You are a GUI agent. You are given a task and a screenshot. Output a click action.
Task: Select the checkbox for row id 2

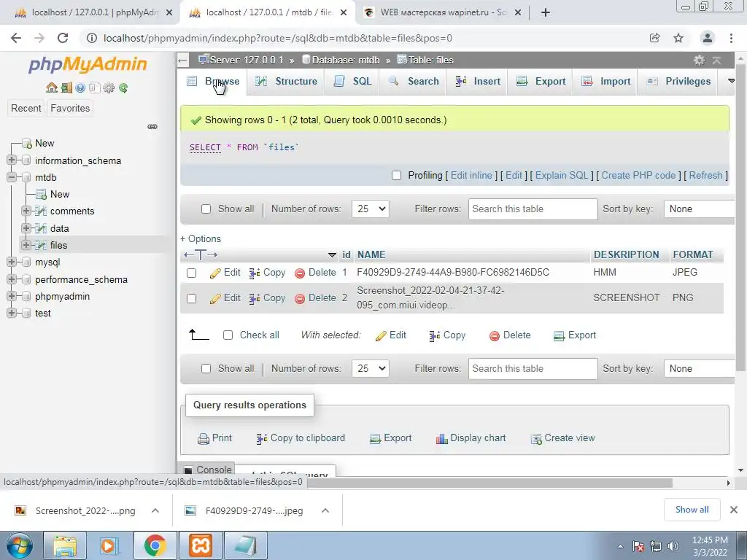pyautogui.click(x=192, y=298)
